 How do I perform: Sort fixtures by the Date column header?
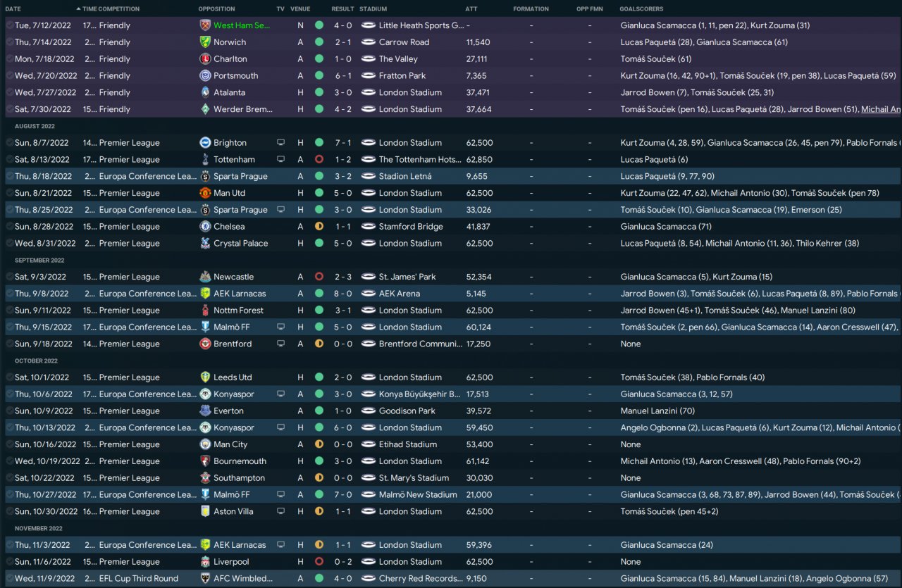(x=13, y=9)
